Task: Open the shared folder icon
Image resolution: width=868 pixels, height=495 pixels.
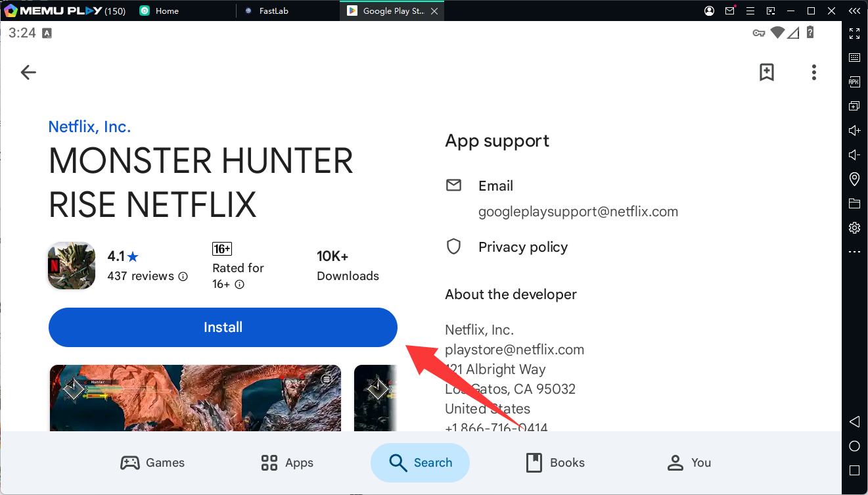Action: point(854,203)
